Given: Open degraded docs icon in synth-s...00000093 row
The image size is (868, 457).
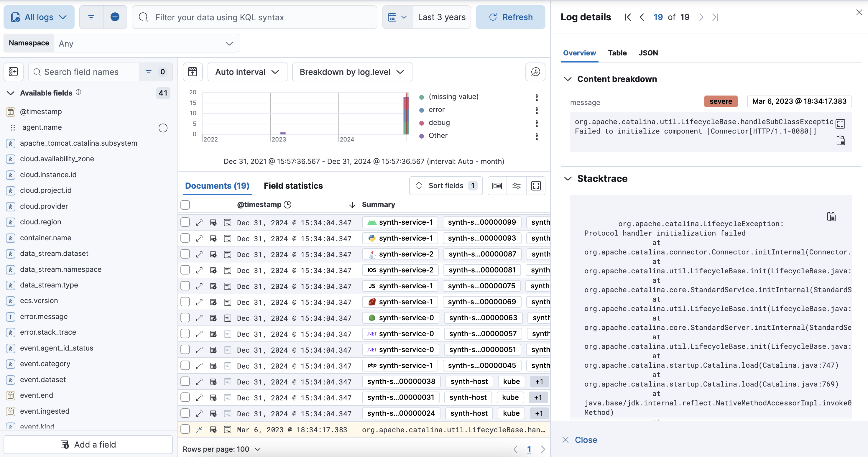Looking at the screenshot, I should tap(213, 238).
